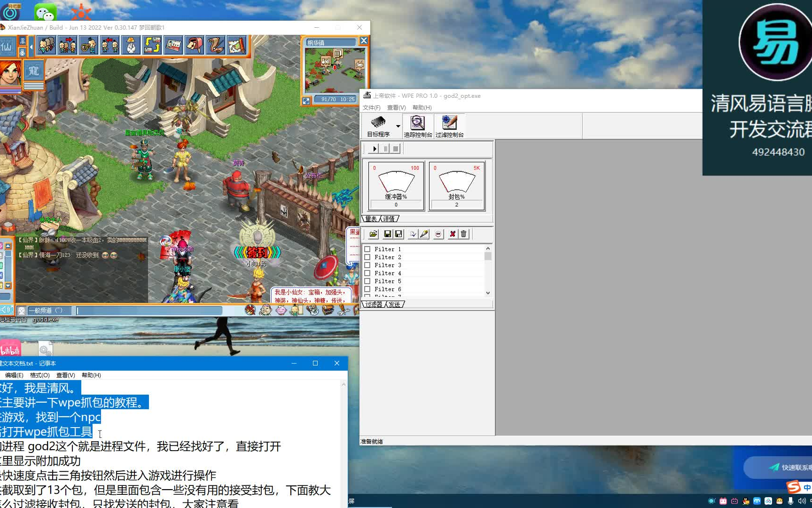812x508 pixels.
Task: Open the card exchange icon with yellow arrows
Action: (x=152, y=46)
